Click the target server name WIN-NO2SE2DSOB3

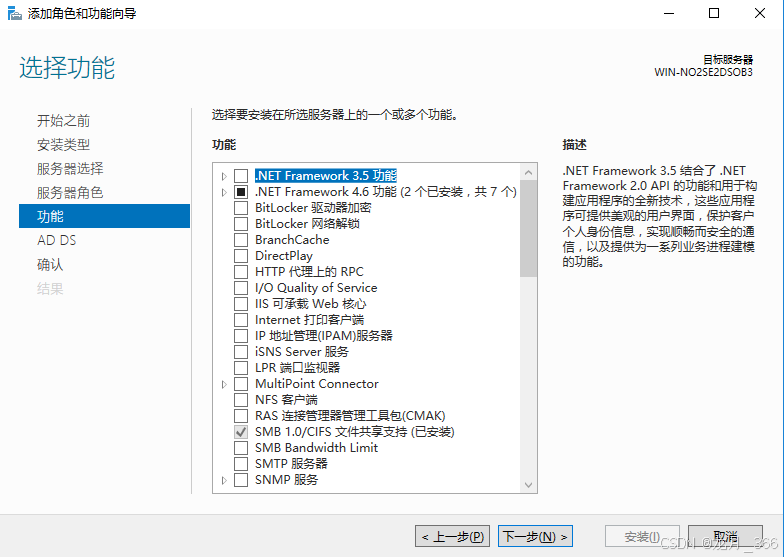coord(704,72)
